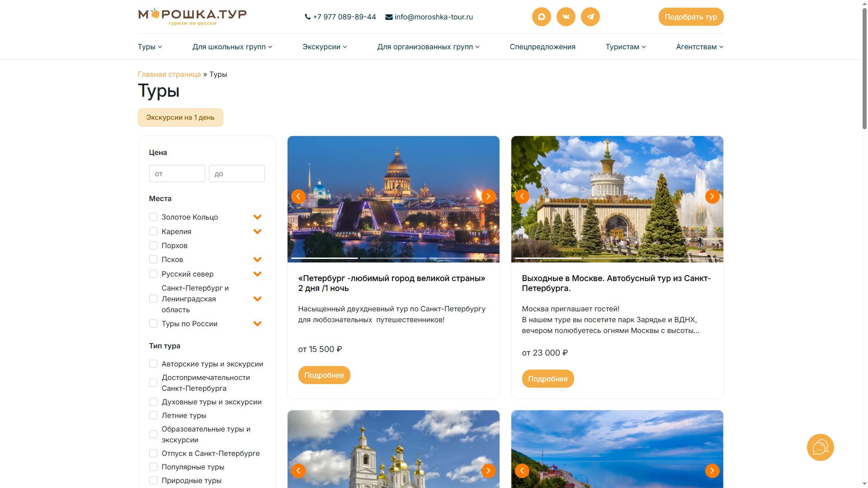Open the Telegram icon in header

pos(590,17)
